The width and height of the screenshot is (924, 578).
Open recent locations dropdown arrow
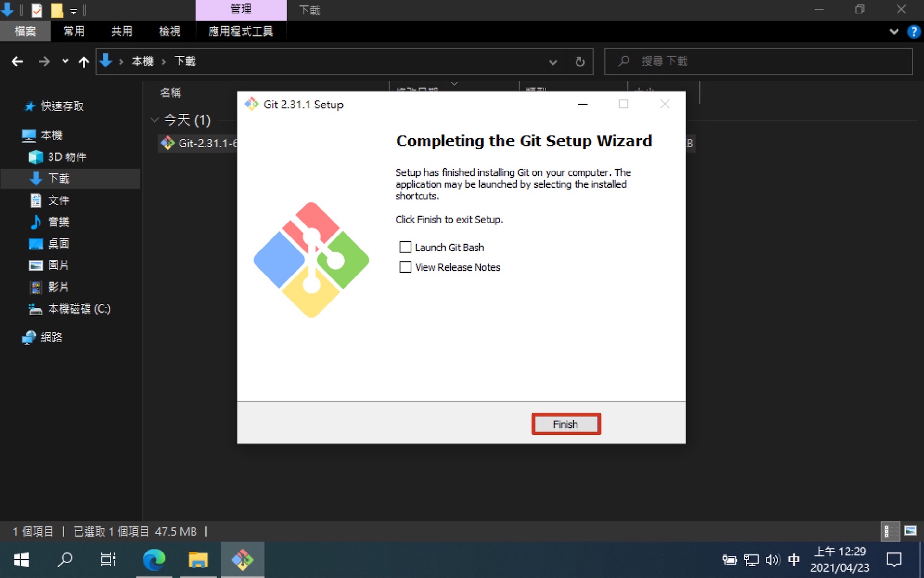click(65, 61)
